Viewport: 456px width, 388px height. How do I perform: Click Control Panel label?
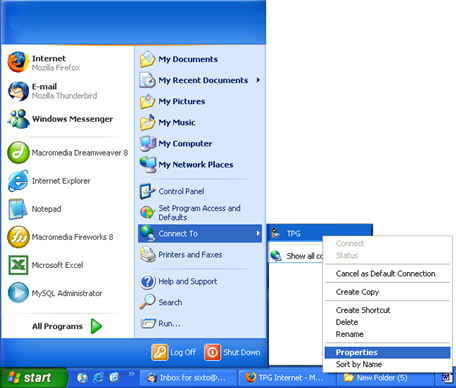coord(181,191)
